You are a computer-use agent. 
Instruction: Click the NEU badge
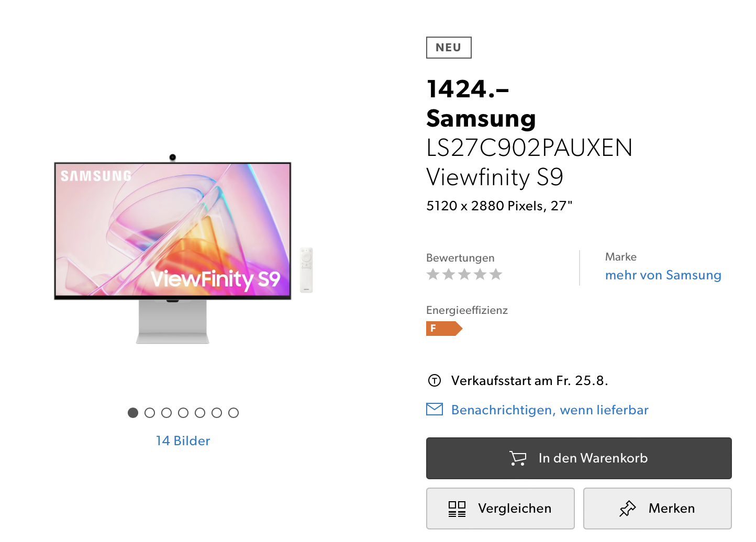pos(449,48)
